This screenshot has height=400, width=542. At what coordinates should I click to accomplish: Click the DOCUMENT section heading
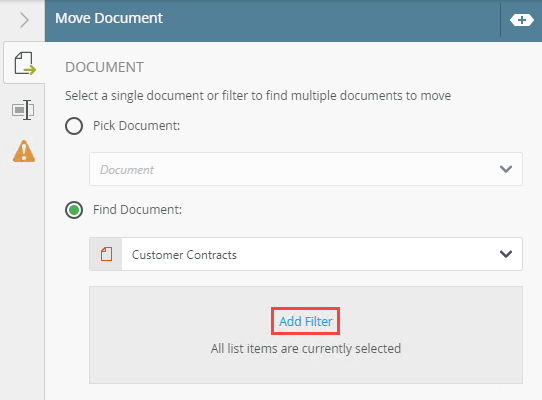pyautogui.click(x=104, y=67)
